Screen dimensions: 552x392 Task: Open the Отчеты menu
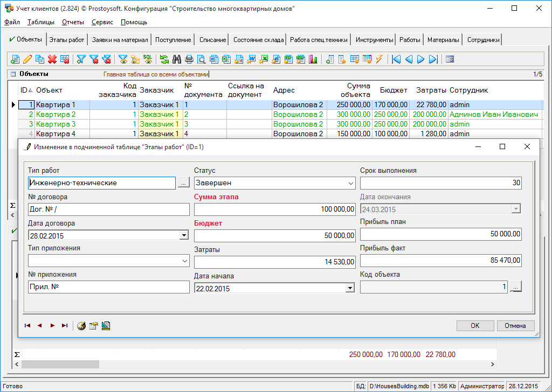(x=73, y=22)
